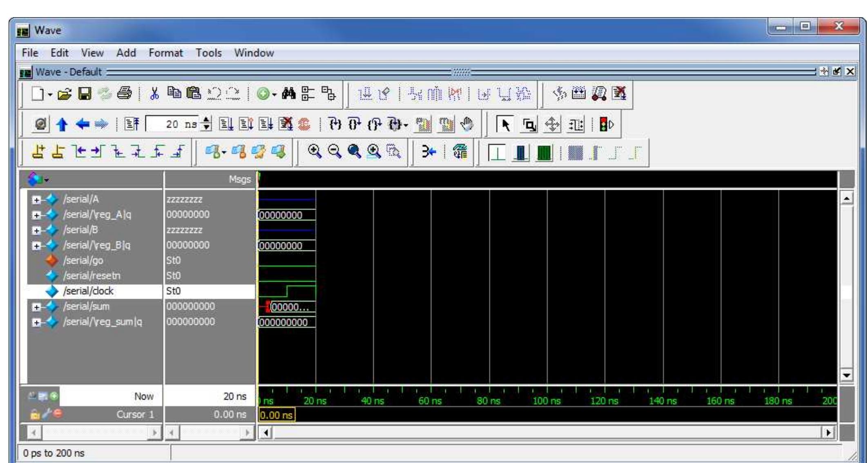Expand the /serial/\reg_B|q signal
Image resolution: width=868 pixels, height=463 pixels.
37,246
